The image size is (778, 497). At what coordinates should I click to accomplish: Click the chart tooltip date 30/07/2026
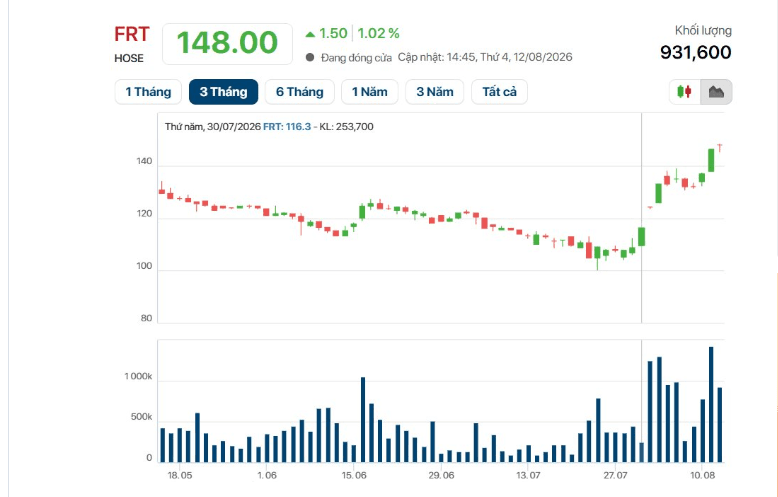(x=234, y=126)
